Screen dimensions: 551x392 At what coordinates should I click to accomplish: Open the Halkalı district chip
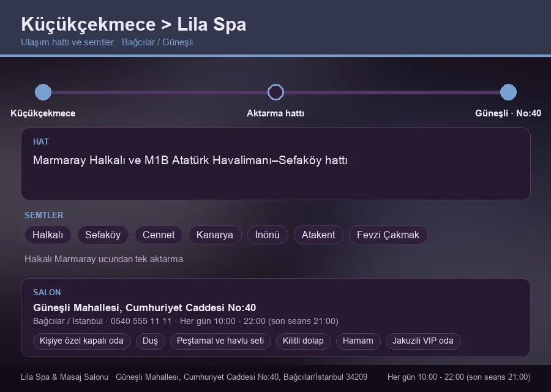[x=48, y=235]
